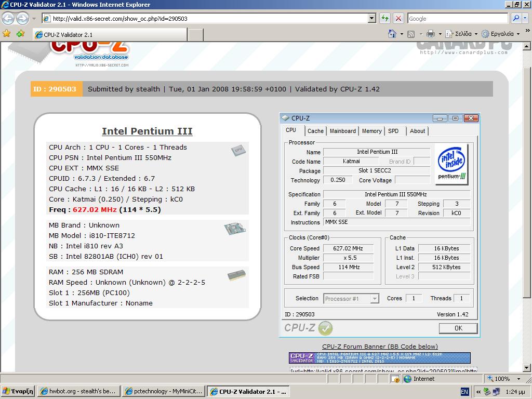Expand the zoom level dropdown arrow
Screen dimensions: 532x399
[518, 379]
